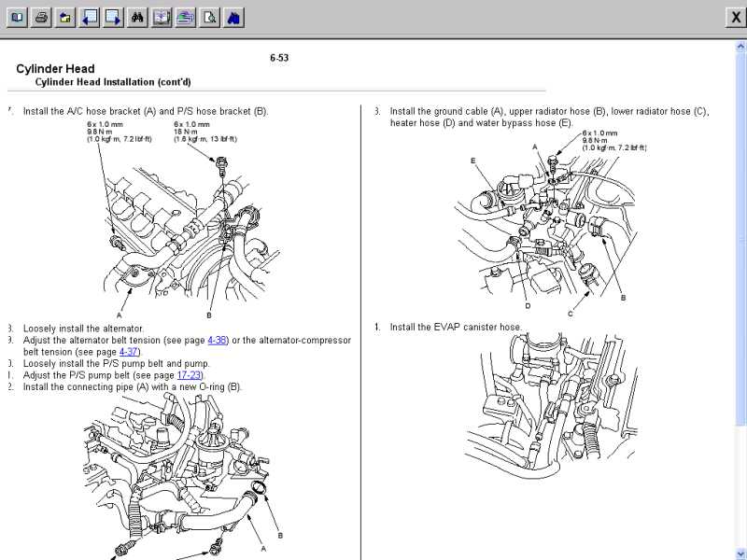Click the illustrated page toolbar icon
Screen dimensions: 747x560
pyautogui.click(x=162, y=18)
